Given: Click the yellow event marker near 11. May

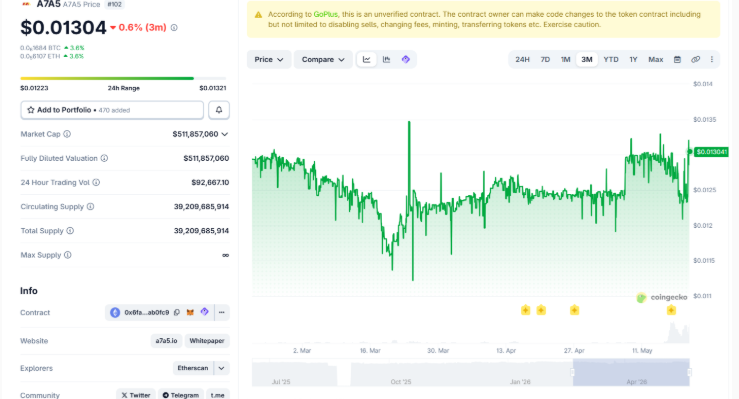Looking at the screenshot, I should (671, 310).
